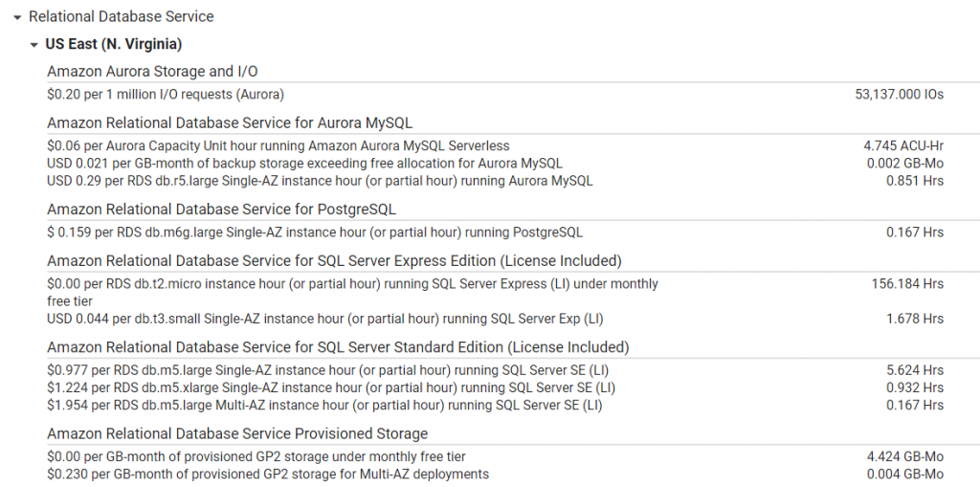Click the Relational Database Service for PostgreSQL heading

tap(221, 209)
